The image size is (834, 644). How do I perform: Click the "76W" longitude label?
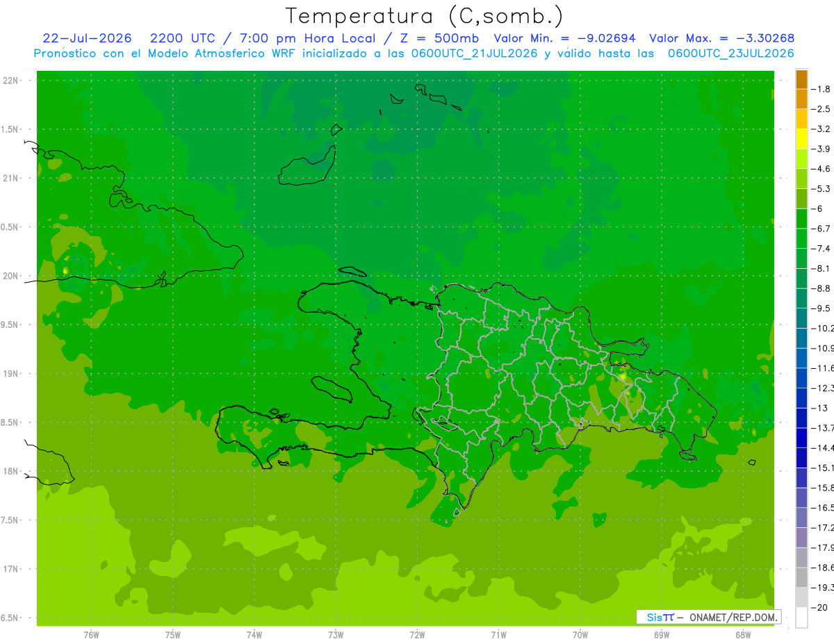(91, 635)
